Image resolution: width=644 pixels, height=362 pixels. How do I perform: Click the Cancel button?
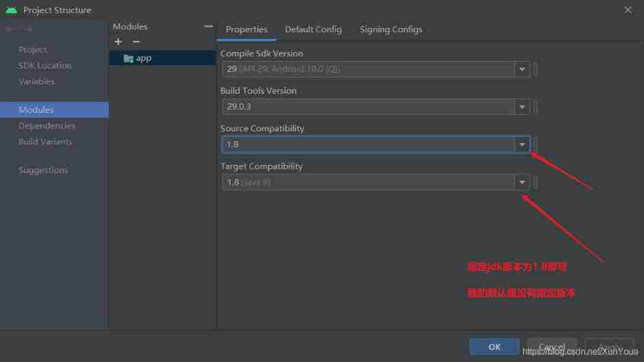pos(552,347)
